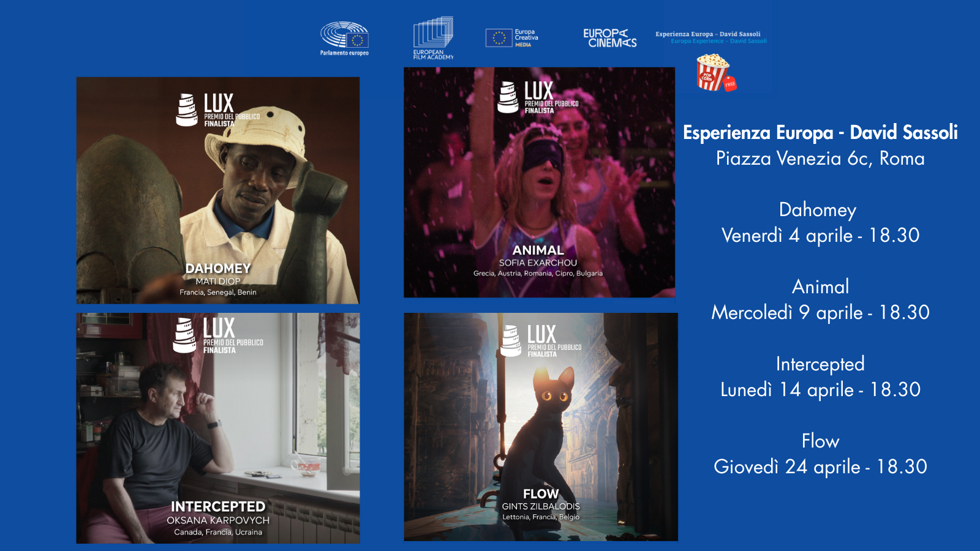The width and height of the screenshot is (980, 551).
Task: Click 'Dahomey' in the schedule list
Action: click(818, 210)
